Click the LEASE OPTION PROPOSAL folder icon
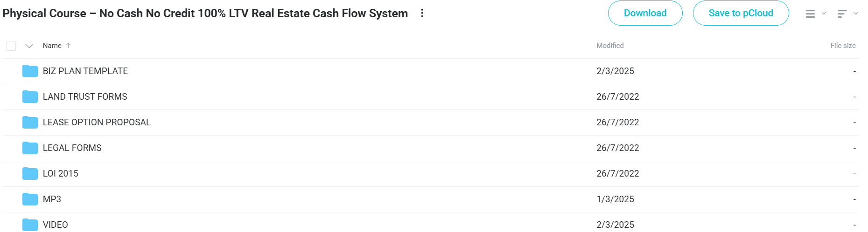The height and width of the screenshot is (232, 868). [x=30, y=123]
